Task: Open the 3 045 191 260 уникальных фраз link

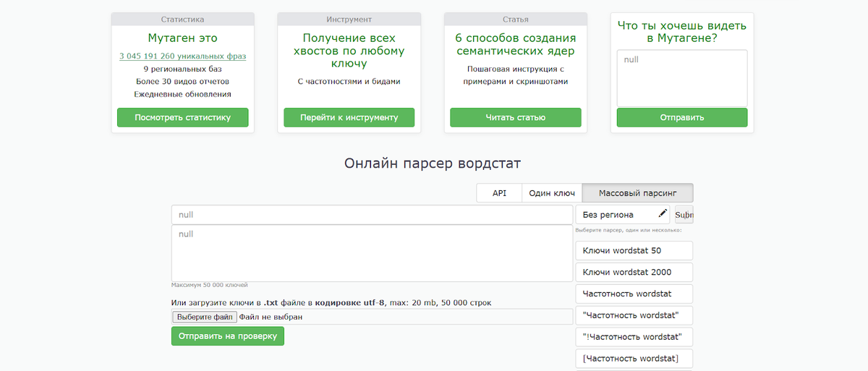Action: (183, 56)
